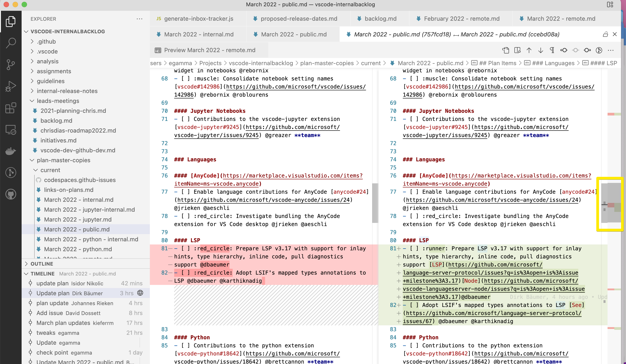Screen dimensions: 626x364
Task: Toggle the lock icon on the diff tab
Action: pyautogui.click(x=605, y=34)
